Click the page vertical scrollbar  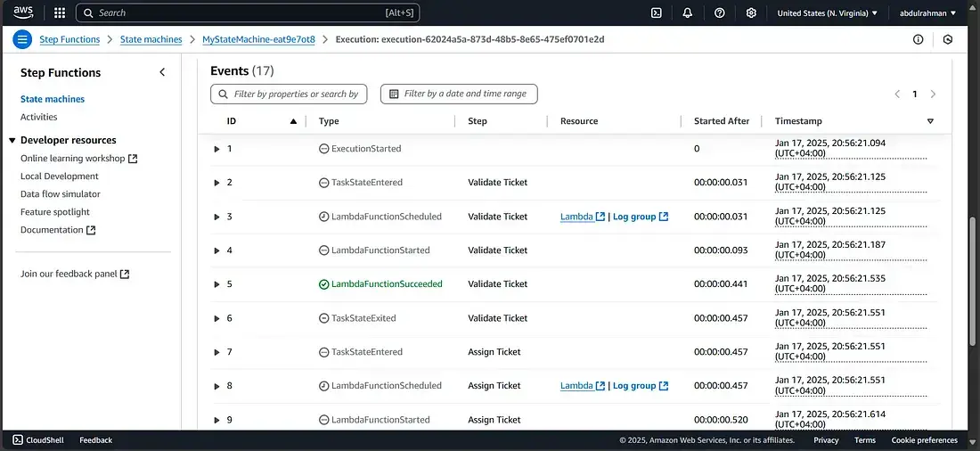coord(972,281)
